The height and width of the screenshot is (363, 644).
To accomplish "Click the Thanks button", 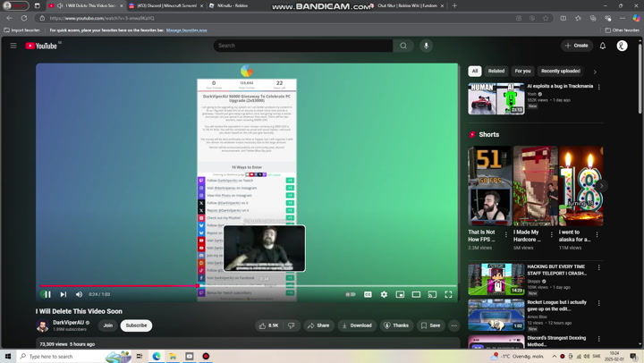I will (x=396, y=325).
